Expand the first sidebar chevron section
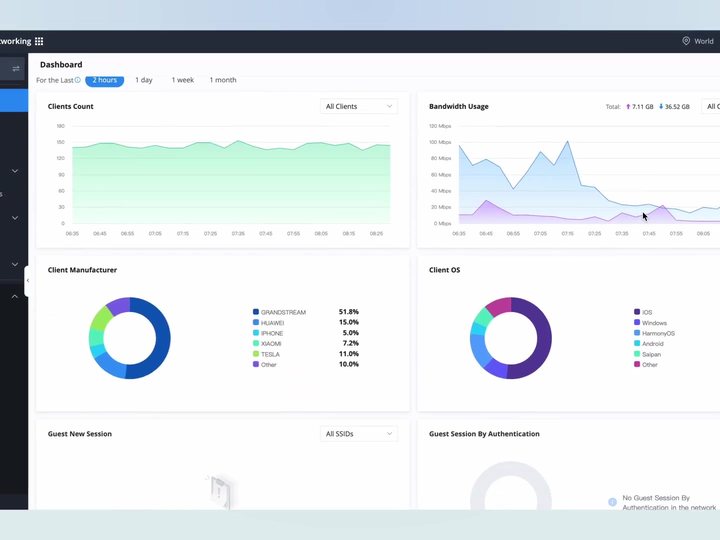The height and width of the screenshot is (540, 720). pyautogui.click(x=15, y=171)
